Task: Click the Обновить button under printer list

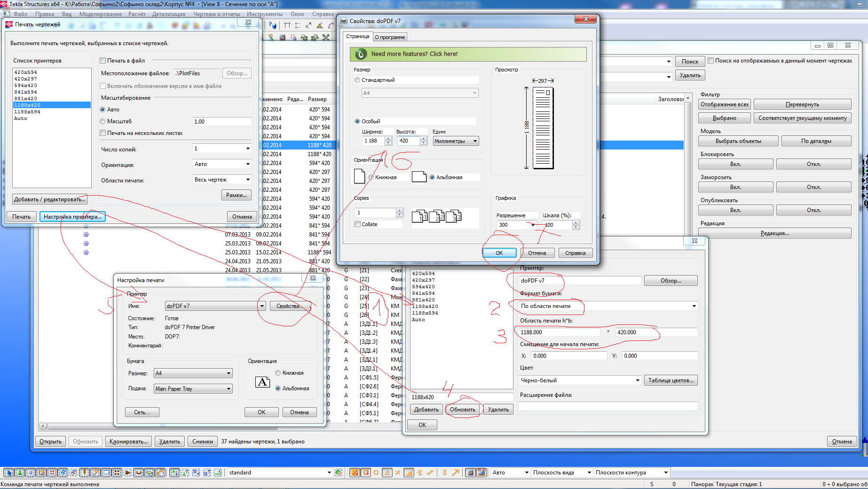Action: point(462,410)
